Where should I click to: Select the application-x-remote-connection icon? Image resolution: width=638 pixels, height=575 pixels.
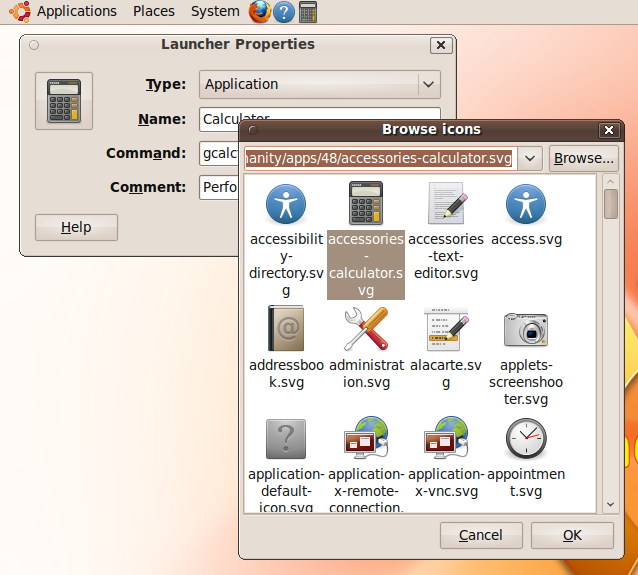pyautogui.click(x=366, y=437)
